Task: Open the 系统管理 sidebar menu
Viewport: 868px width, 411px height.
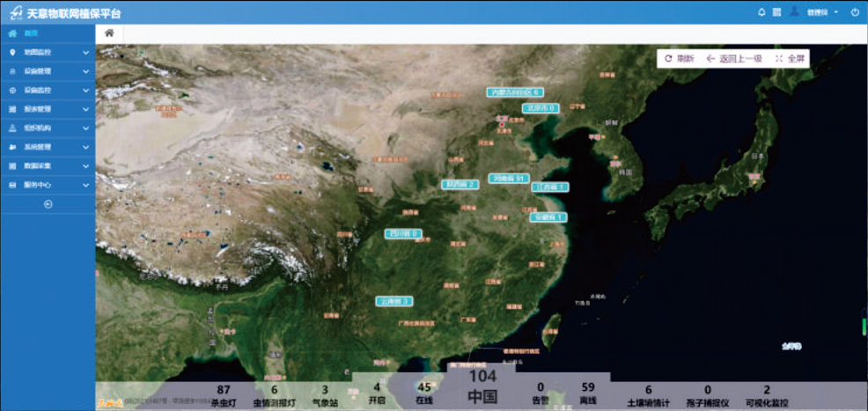Action: (x=38, y=147)
